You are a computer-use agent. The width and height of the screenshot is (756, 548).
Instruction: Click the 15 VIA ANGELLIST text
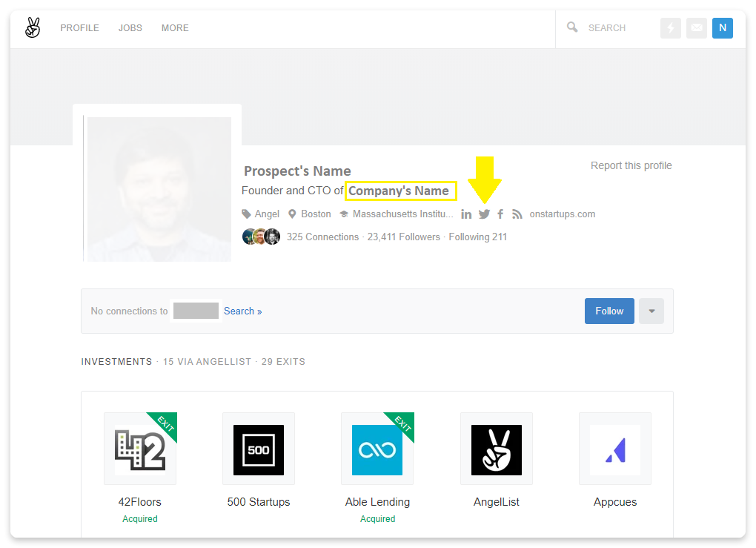pyautogui.click(x=207, y=362)
